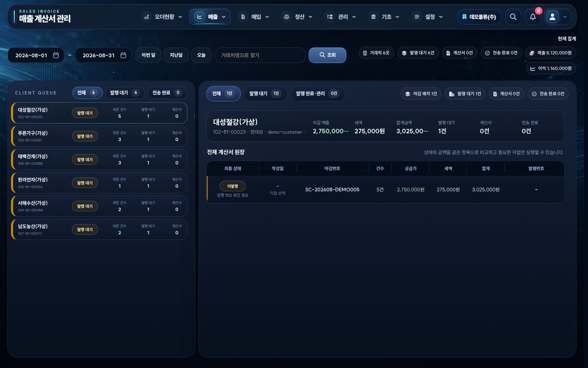Click the 매입 document icon
The width and height of the screenshot is (588, 368).
coord(243,17)
